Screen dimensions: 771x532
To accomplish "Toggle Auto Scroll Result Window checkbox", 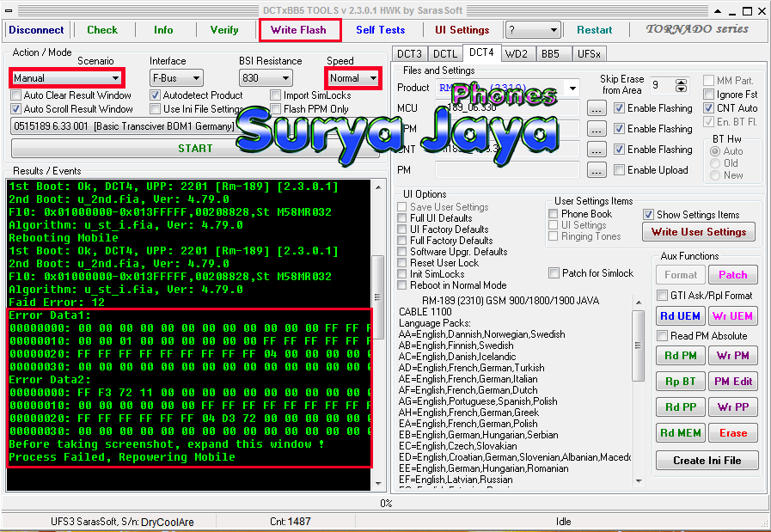I will pos(16,108).
